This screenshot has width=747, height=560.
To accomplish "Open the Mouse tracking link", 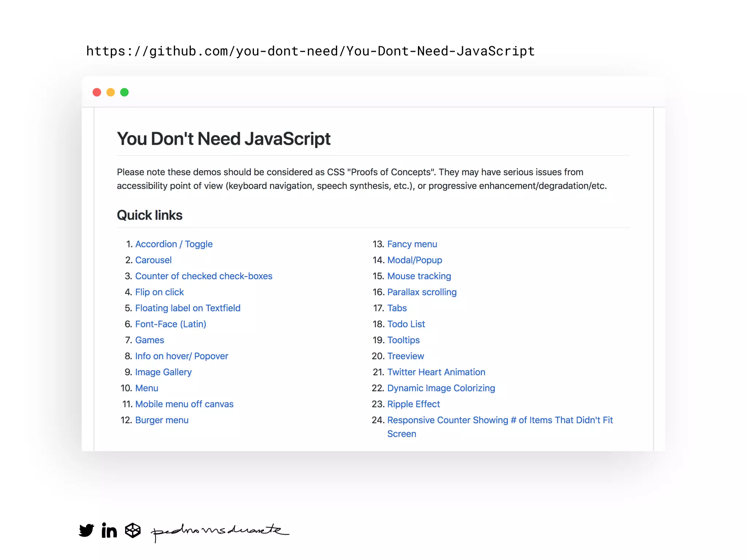I will (x=419, y=276).
